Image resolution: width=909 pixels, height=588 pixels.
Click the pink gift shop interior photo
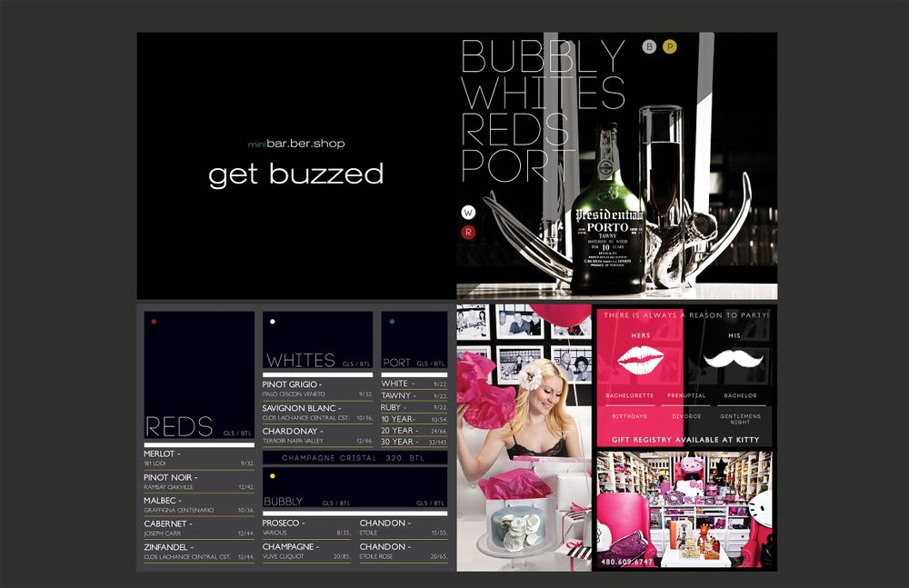[684, 510]
